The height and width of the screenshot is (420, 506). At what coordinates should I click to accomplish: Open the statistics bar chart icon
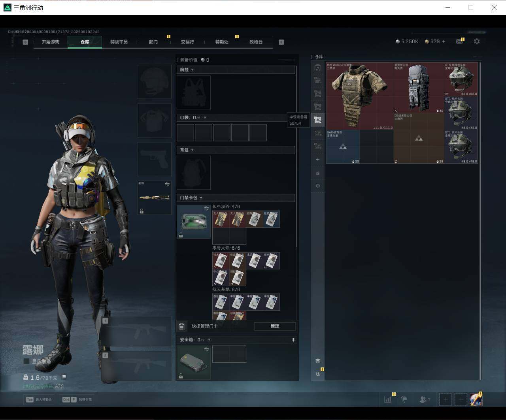pyautogui.click(x=388, y=399)
